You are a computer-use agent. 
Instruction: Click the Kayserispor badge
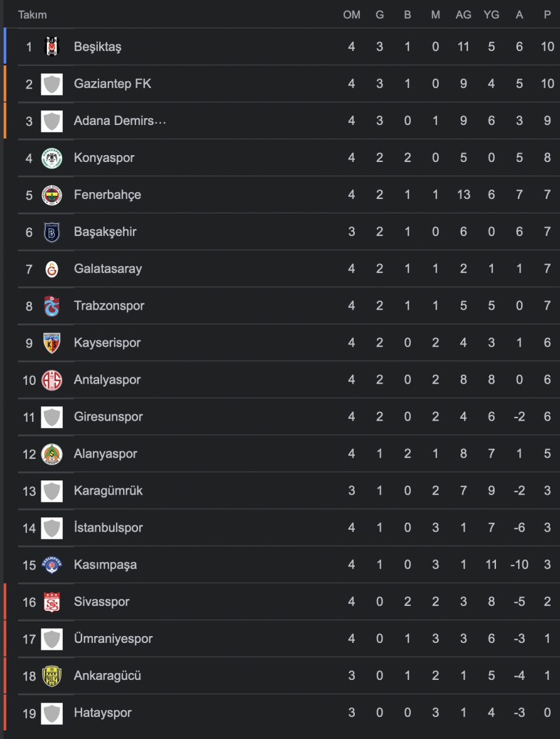pos(52,342)
